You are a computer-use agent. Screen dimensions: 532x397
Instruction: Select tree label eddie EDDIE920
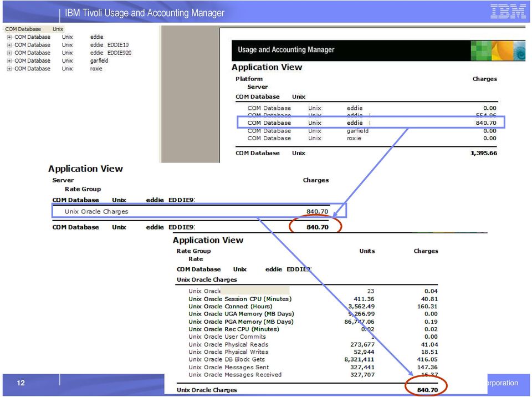(111, 53)
